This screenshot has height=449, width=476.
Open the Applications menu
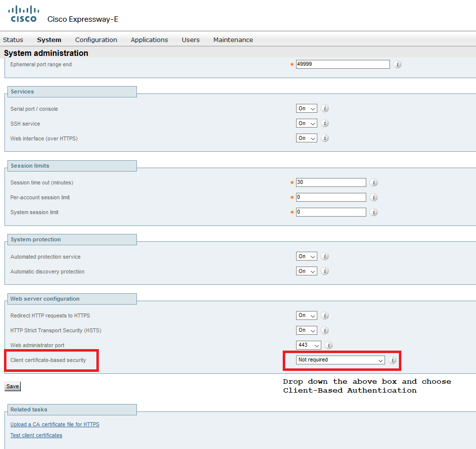pos(149,40)
